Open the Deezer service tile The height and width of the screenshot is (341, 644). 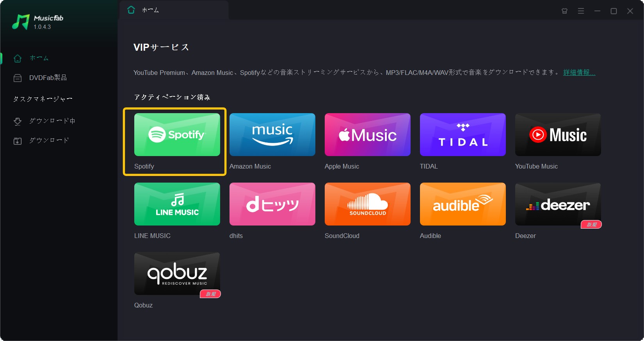(558, 204)
